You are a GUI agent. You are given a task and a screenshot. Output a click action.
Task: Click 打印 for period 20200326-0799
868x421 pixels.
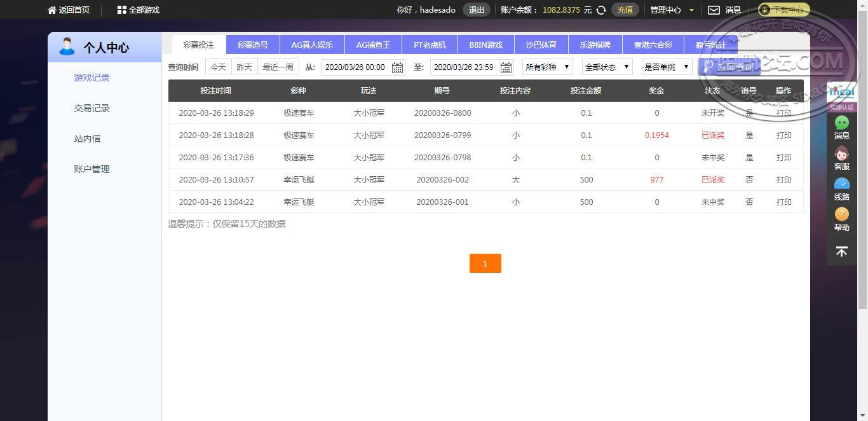click(783, 135)
